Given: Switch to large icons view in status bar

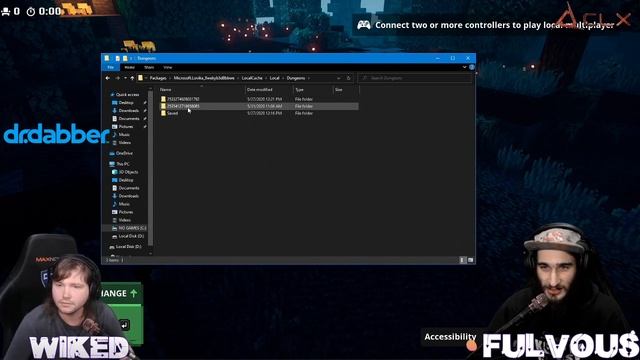Looking at the screenshot, I should point(470,260).
